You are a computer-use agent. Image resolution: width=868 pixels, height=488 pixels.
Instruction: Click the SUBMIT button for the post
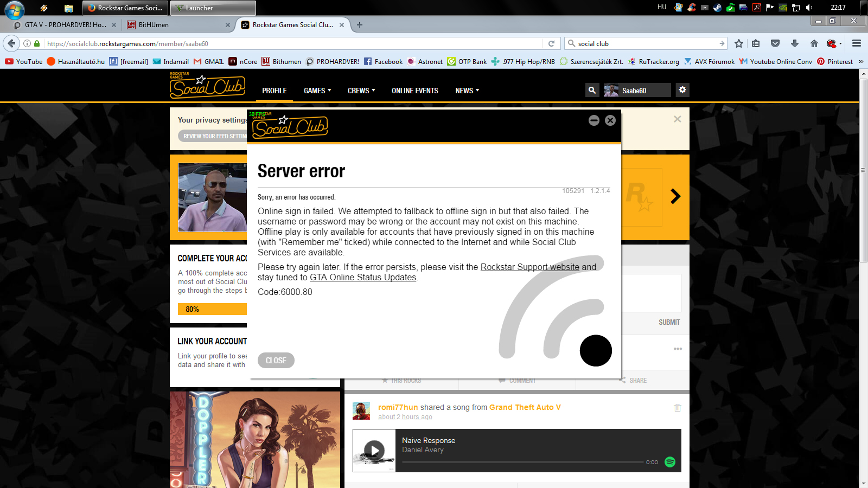[x=669, y=322]
